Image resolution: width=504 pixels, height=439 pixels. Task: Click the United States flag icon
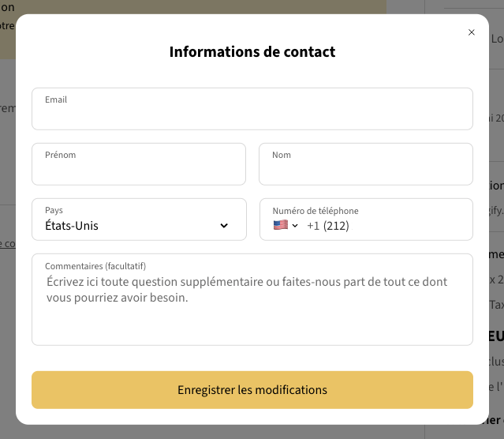[x=281, y=225]
